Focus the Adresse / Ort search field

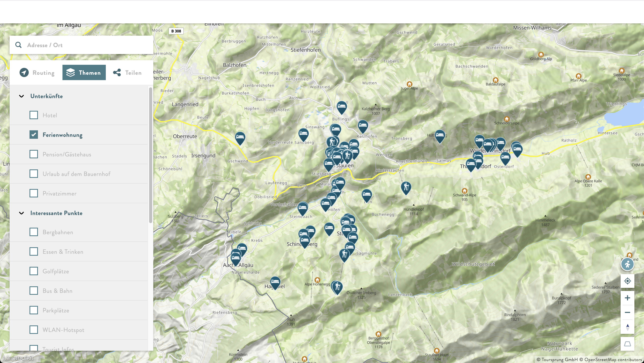[81, 45]
